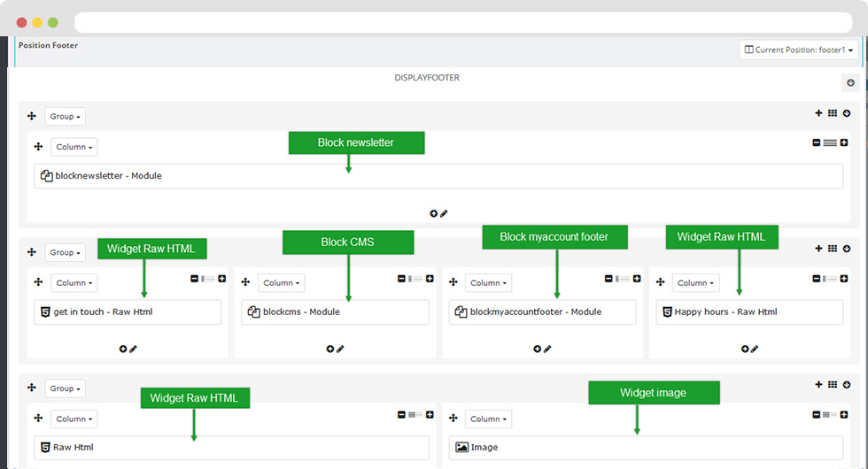Click grid columns icon in first group
This screenshot has height=469, width=868.
click(x=832, y=113)
